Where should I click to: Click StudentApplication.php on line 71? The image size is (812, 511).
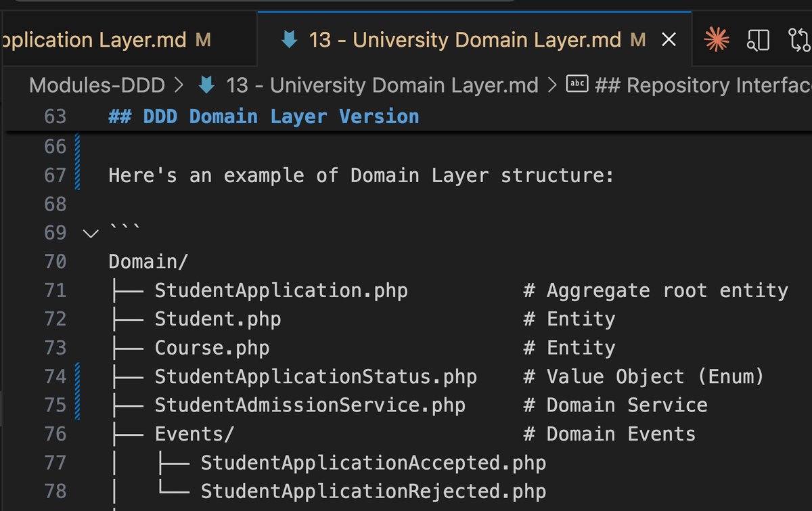(281, 290)
